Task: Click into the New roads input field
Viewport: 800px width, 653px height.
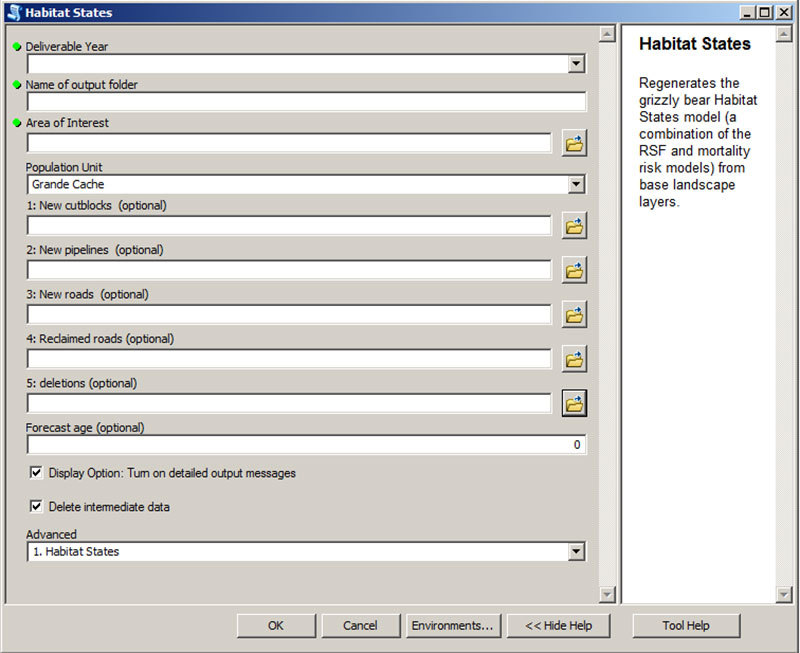Action: pos(289,314)
